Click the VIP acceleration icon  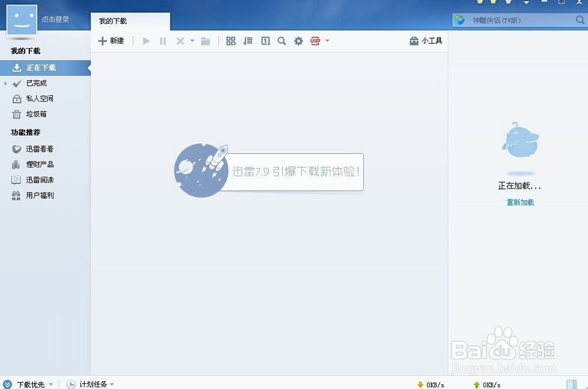pos(316,41)
